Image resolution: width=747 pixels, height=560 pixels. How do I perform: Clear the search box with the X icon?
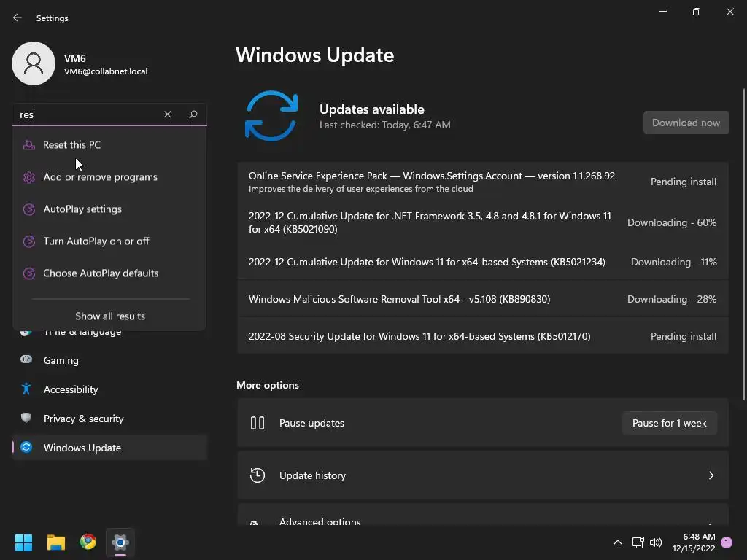(167, 114)
